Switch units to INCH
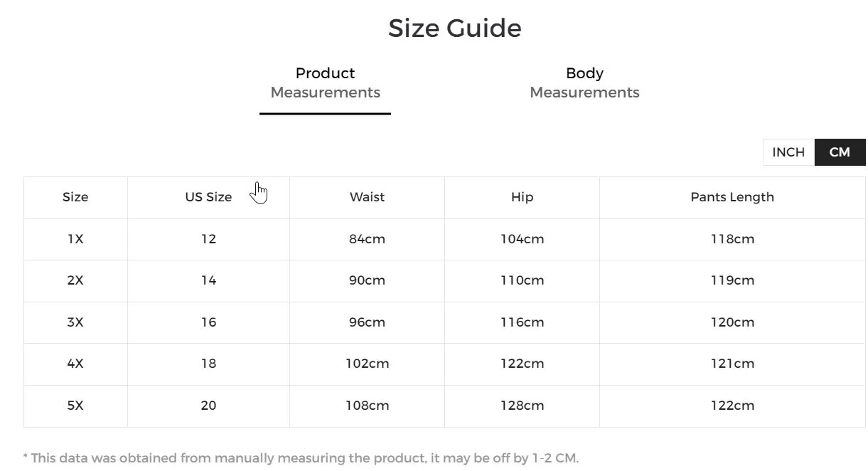 point(788,152)
